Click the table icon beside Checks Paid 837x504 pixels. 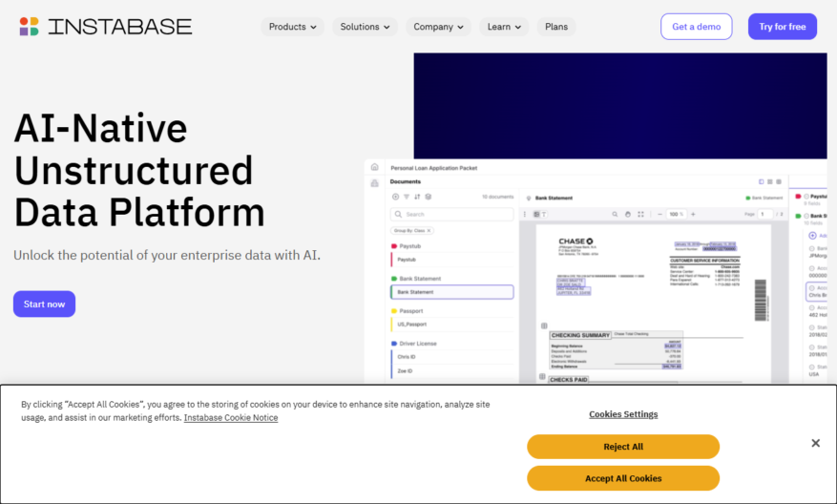pos(542,376)
